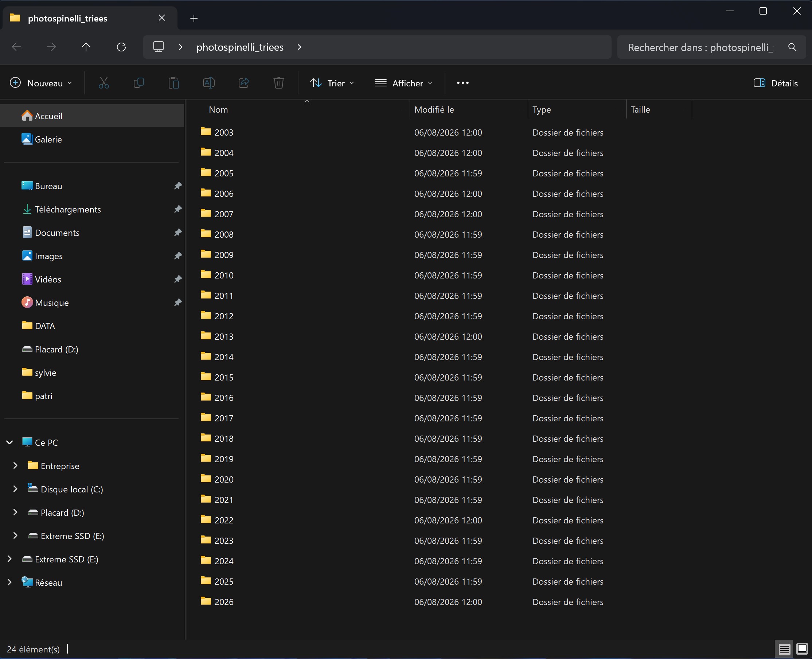This screenshot has width=812, height=659.
Task: Click chevron after photospinelli_triees in address bar
Action: 300,47
